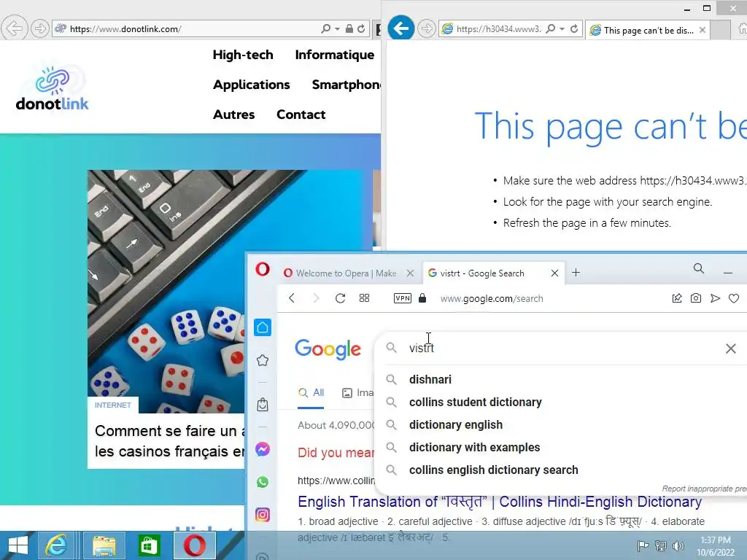
Task: Open address dropdown in right IE window
Action: pos(562,29)
